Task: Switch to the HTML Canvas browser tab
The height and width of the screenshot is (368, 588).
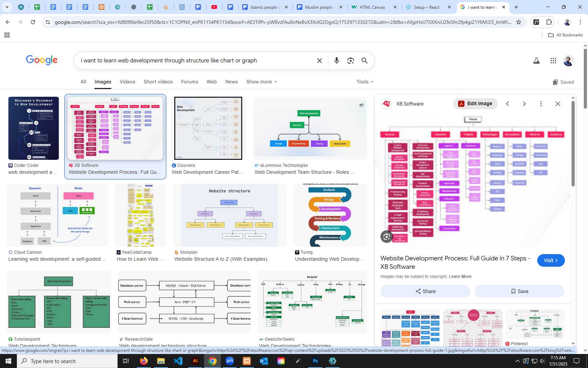Action: [374, 7]
